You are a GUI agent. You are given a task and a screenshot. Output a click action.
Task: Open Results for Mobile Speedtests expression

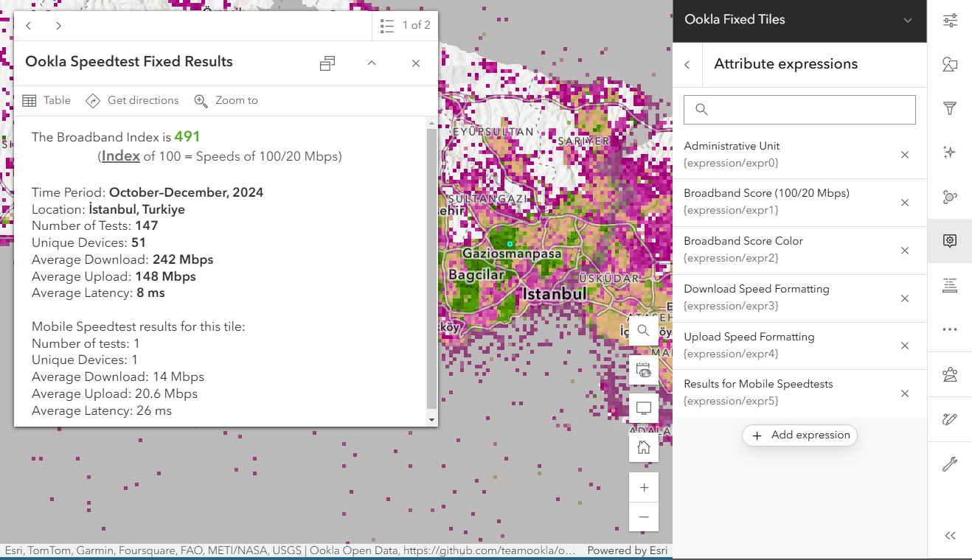(783, 393)
